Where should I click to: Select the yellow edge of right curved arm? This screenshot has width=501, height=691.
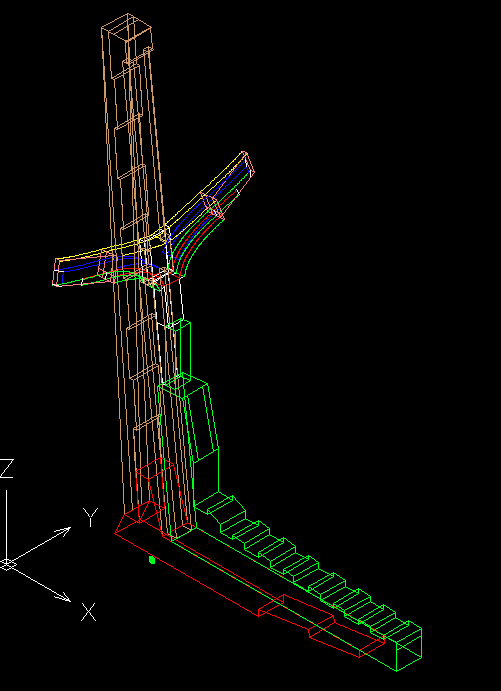[x=205, y=190]
